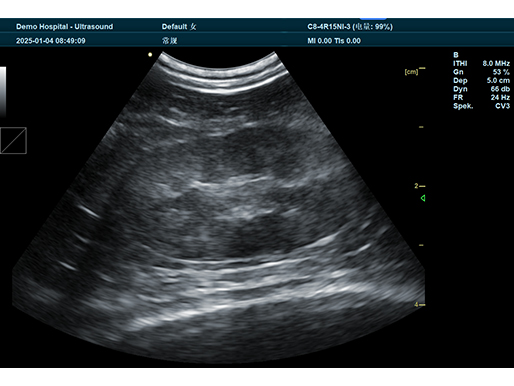Click the 常规 exam preset label
Image resolution: width=514 pixels, height=386 pixels.
169,41
